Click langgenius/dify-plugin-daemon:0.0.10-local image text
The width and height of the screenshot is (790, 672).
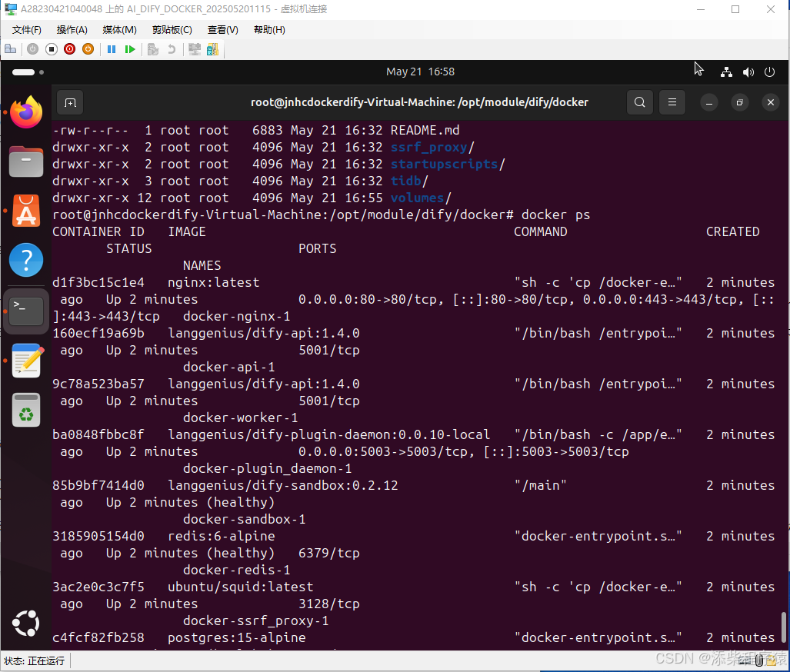pos(328,434)
